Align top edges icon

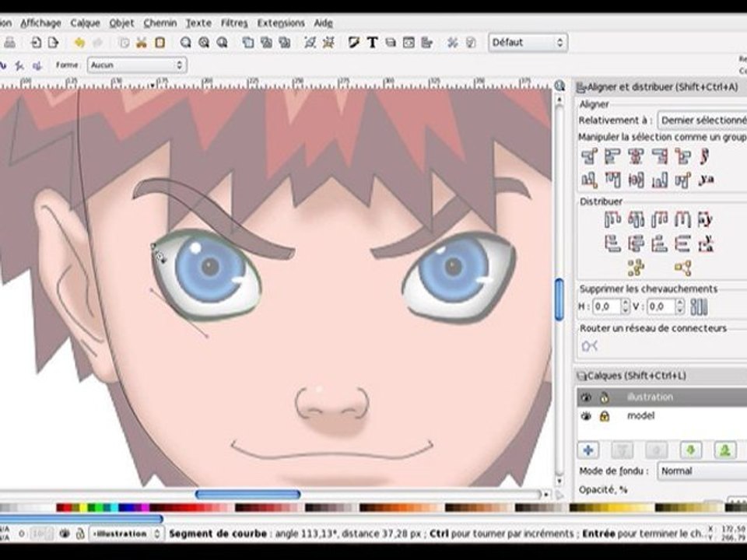(612, 180)
